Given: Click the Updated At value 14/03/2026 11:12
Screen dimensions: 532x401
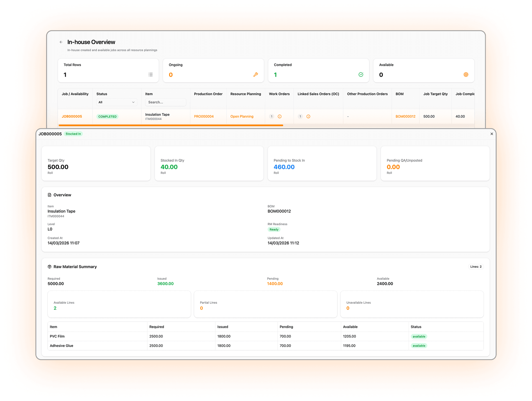Looking at the screenshot, I should pos(283,243).
